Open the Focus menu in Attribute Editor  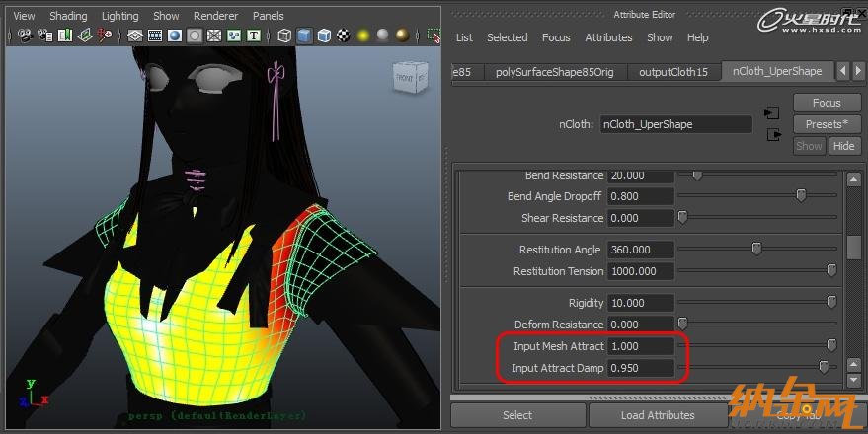click(556, 37)
